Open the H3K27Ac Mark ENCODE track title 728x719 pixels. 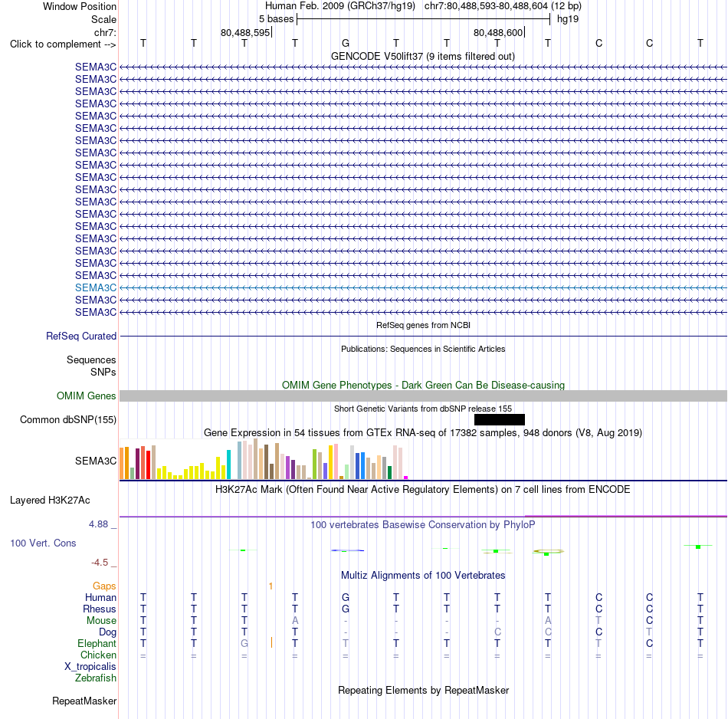click(x=423, y=490)
